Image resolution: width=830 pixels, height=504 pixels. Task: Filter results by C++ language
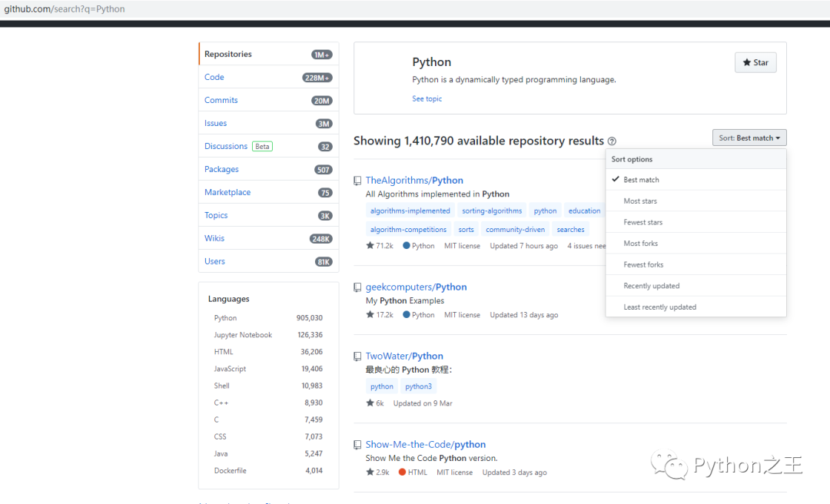click(x=268, y=403)
